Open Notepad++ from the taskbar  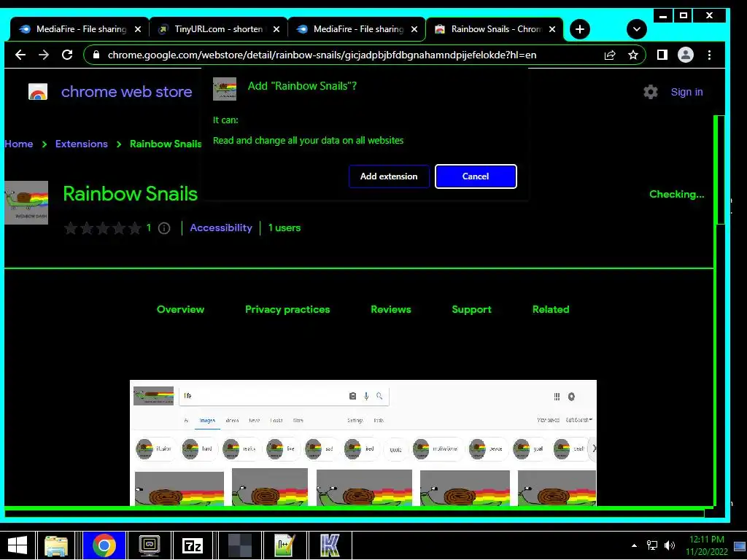pos(285,545)
